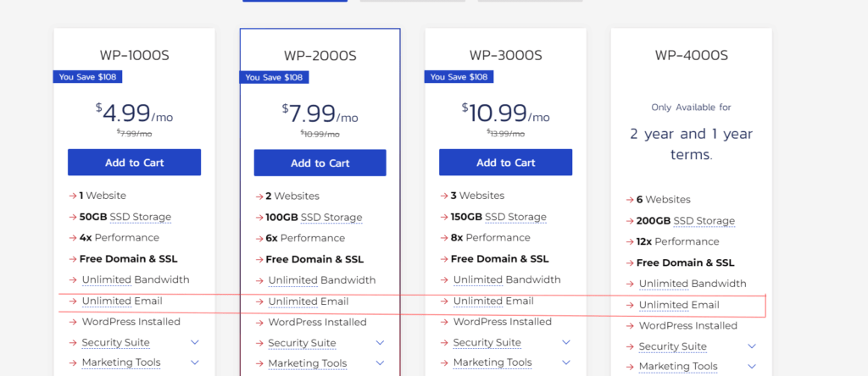Click Free Domain & SSL in WP-1000S
868x376 pixels.
click(x=129, y=259)
